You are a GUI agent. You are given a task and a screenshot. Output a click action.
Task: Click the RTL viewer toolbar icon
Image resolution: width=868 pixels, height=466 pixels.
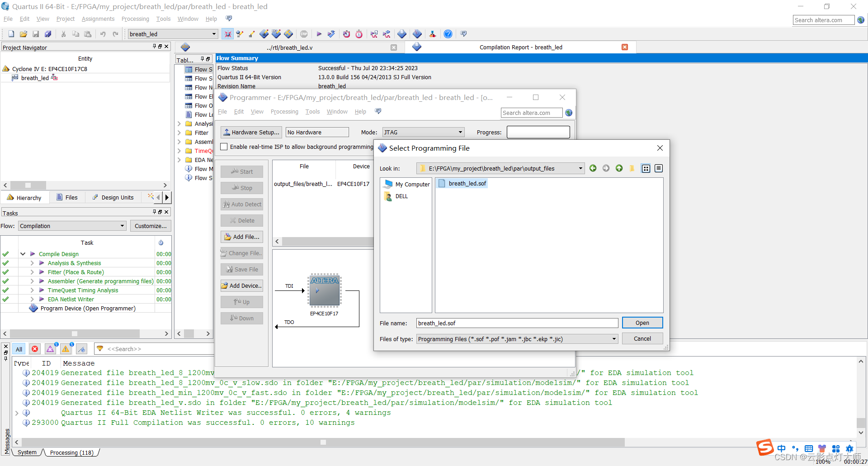coord(374,34)
